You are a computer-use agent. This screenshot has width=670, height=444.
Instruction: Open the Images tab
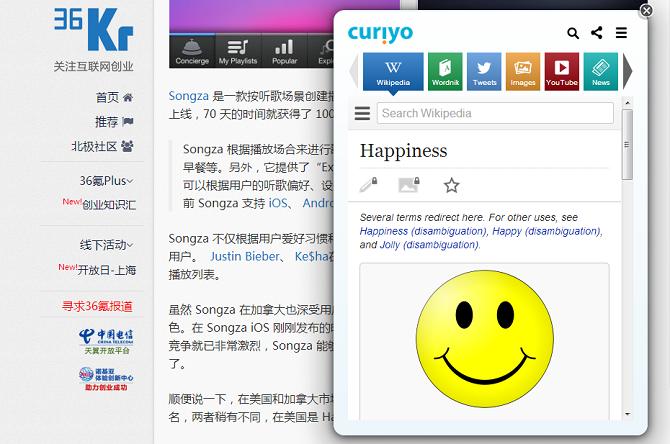pos(523,71)
